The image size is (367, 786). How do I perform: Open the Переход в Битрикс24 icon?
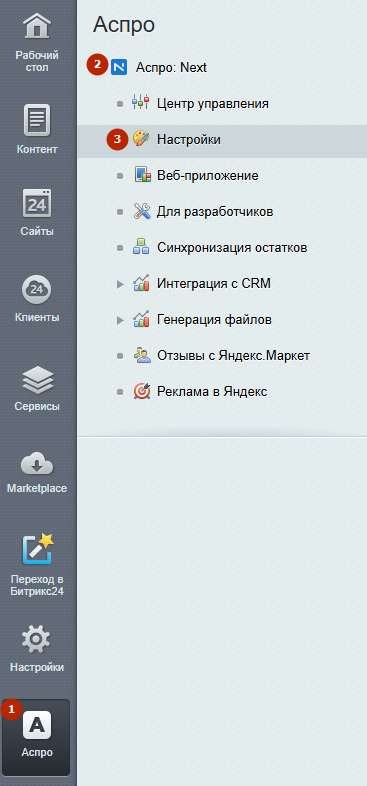pos(37,549)
